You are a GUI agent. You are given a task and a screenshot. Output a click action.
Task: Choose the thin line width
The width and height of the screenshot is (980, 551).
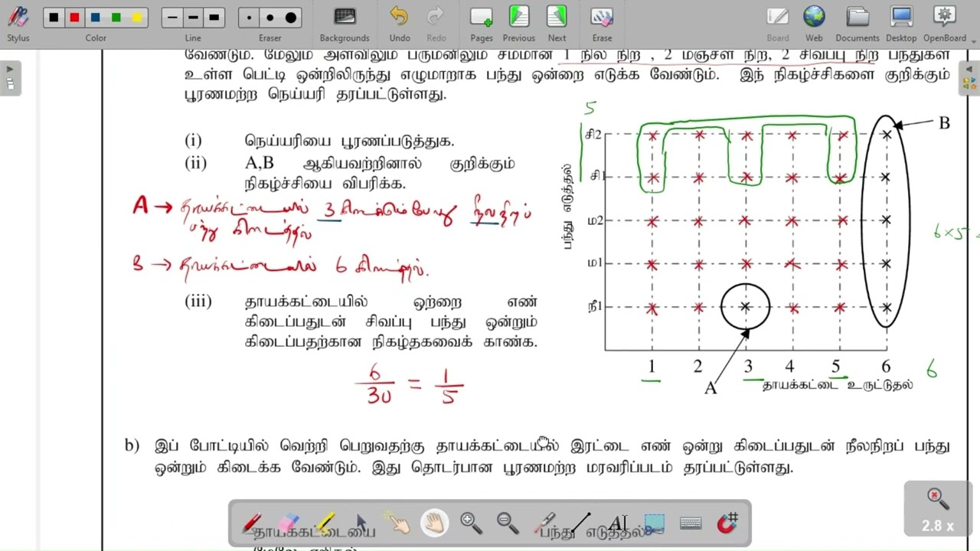pyautogui.click(x=172, y=18)
